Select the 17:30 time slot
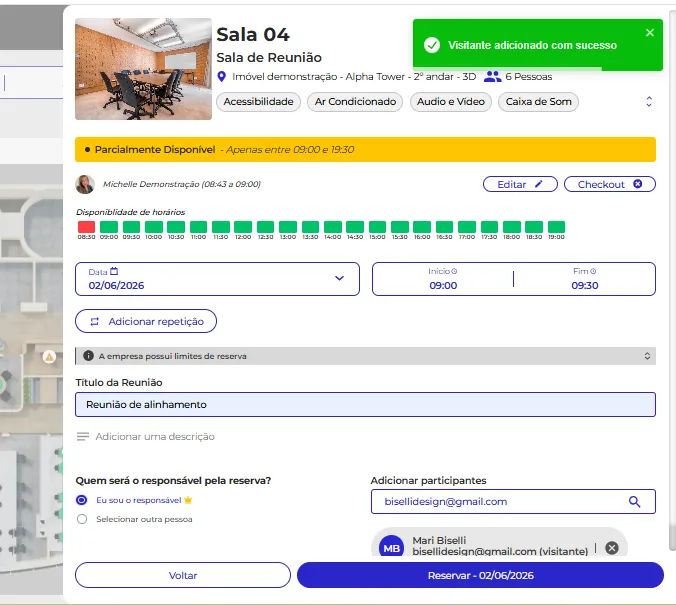676x605 pixels. click(x=489, y=227)
